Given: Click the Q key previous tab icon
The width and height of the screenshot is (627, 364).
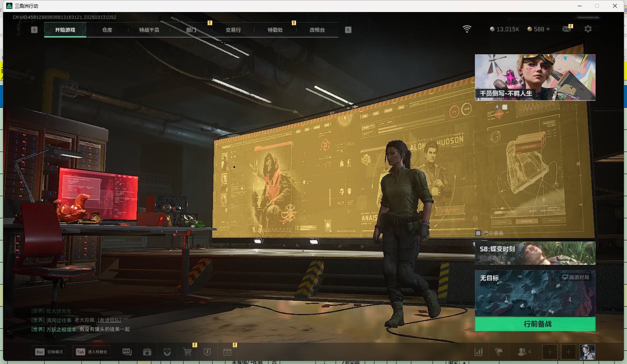Looking at the screenshot, I should [34, 30].
